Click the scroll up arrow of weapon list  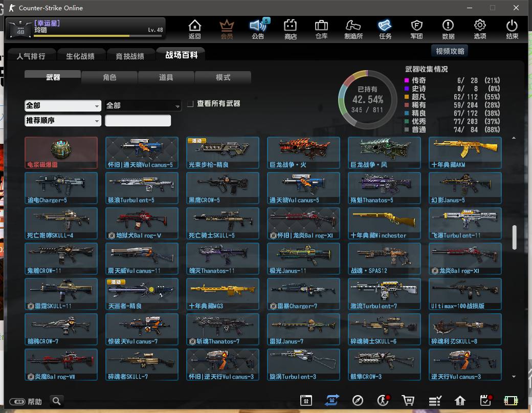pyautogui.click(x=514, y=138)
